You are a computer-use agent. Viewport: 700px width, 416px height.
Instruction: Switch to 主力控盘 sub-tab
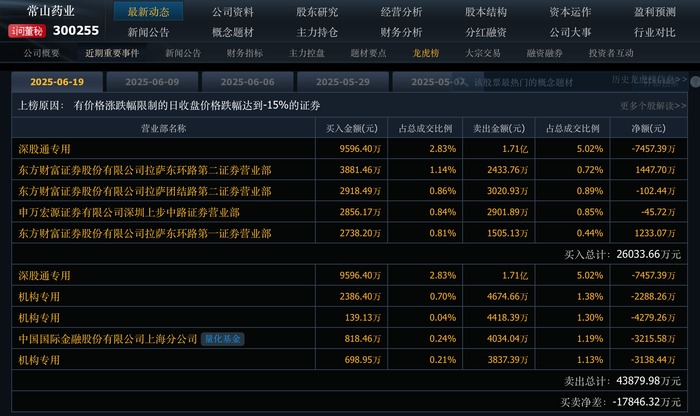[x=306, y=53]
